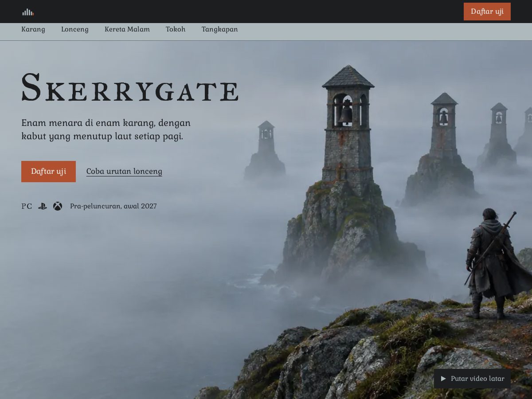Click the bar-chart site logo
The image size is (532, 399).
tap(28, 12)
